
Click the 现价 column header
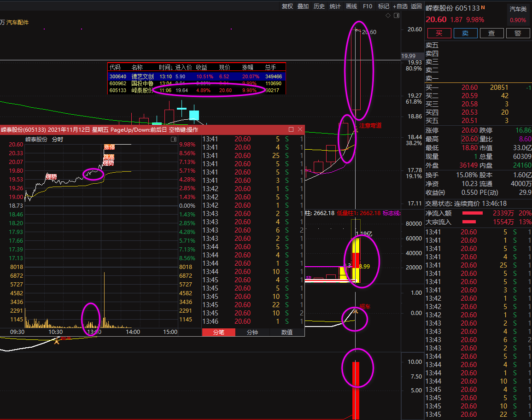(x=225, y=67)
